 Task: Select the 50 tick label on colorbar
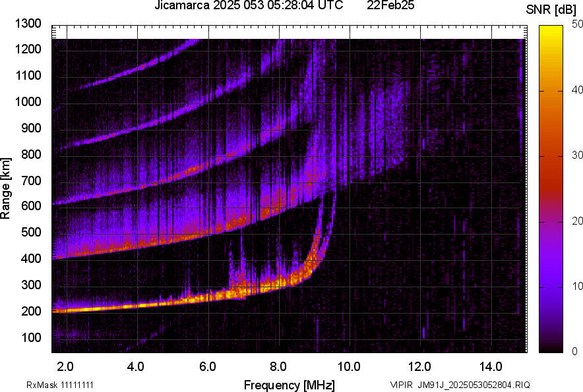(x=578, y=24)
